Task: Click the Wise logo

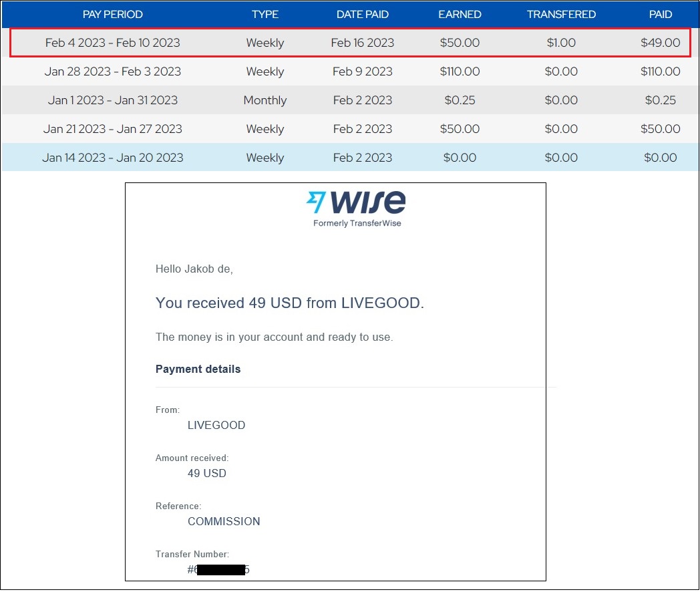Action: click(356, 202)
